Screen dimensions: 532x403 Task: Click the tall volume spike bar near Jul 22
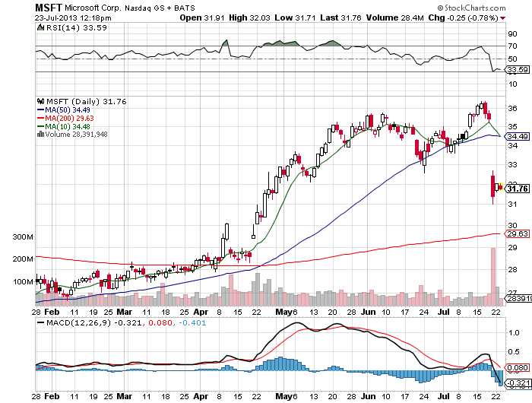493,277
